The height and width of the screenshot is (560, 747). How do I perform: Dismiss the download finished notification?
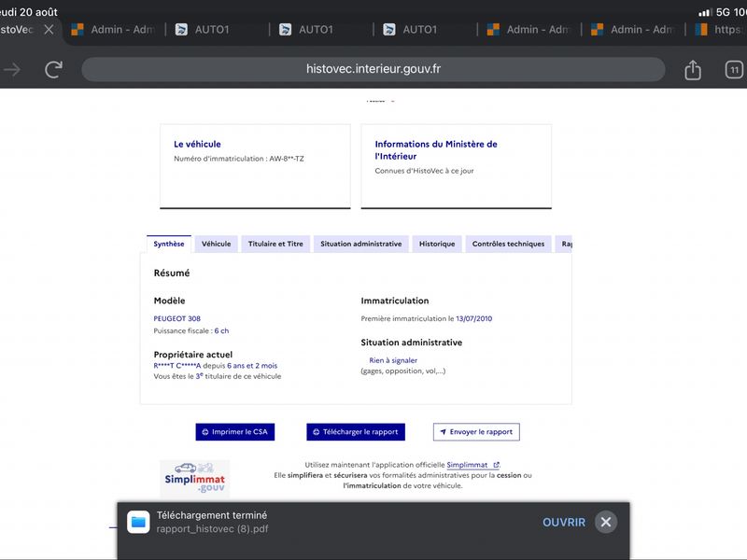coord(606,523)
